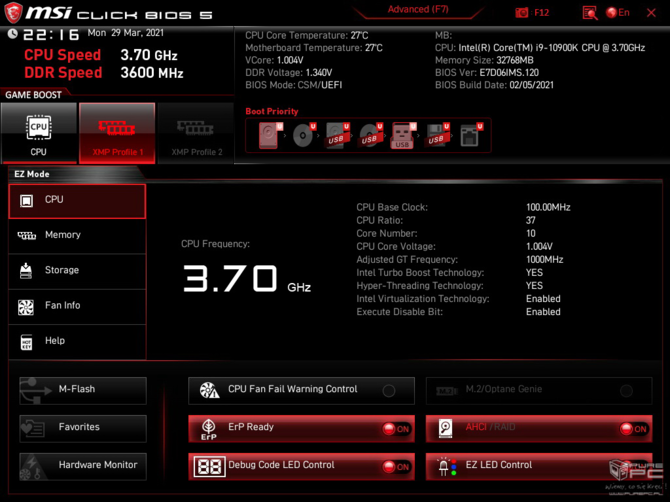
Task: Click the AHCI hard drive icon
Action: [445, 429]
